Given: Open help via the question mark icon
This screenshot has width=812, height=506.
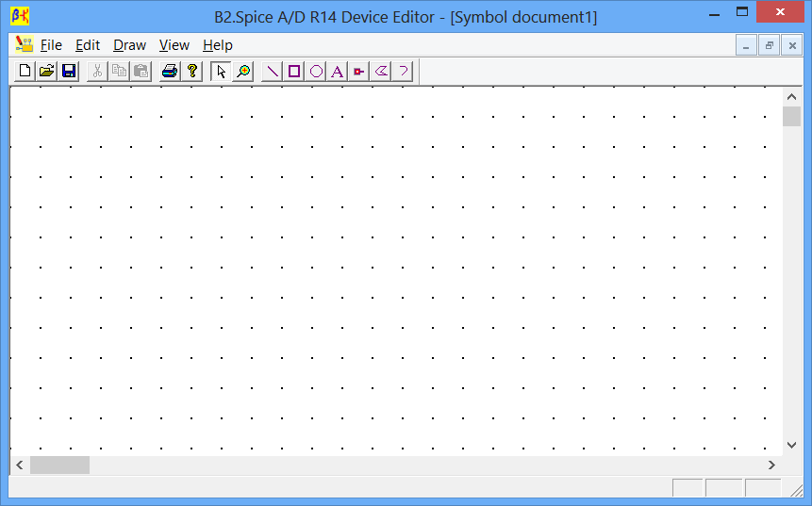Looking at the screenshot, I should (192, 71).
